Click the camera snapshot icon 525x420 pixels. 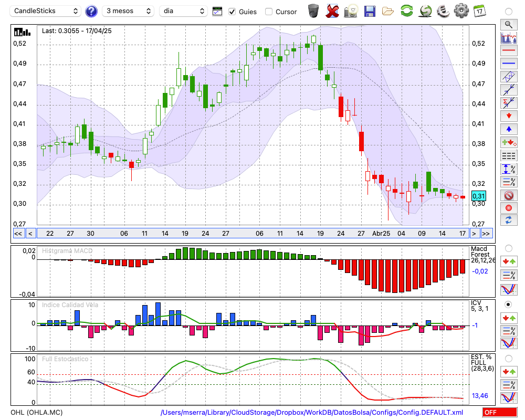tap(351, 11)
